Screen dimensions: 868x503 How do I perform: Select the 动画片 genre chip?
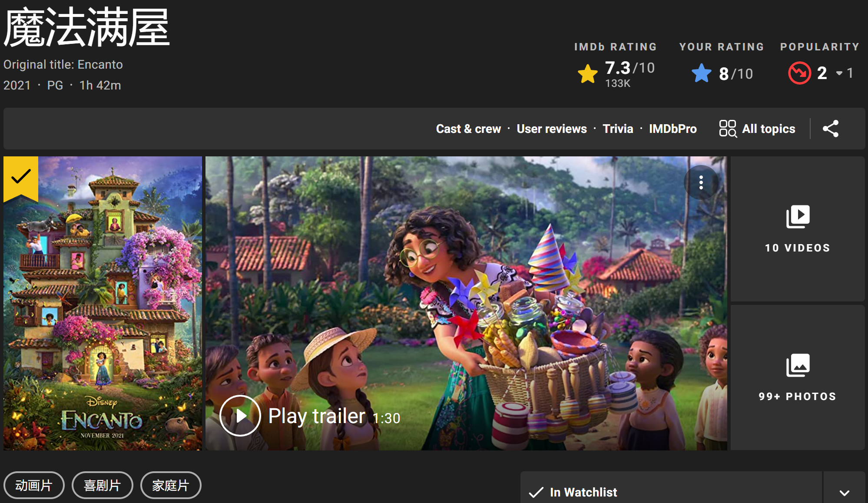34,485
